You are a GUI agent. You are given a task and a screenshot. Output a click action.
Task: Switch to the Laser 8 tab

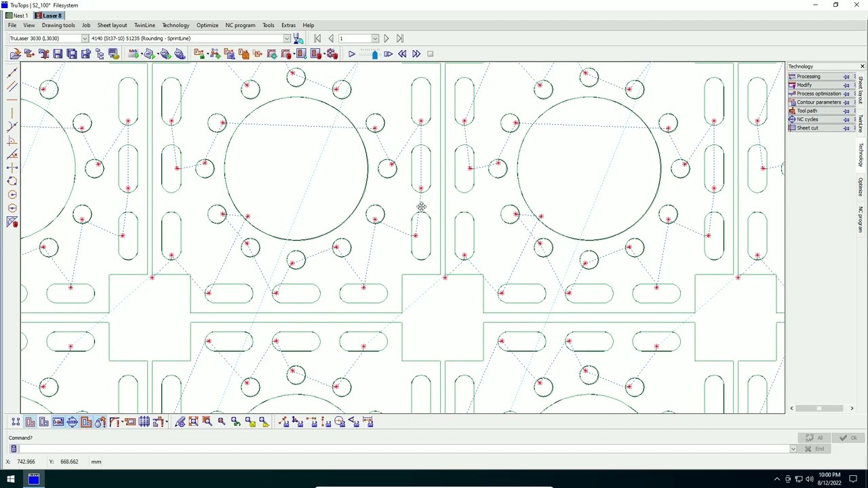[47, 15]
